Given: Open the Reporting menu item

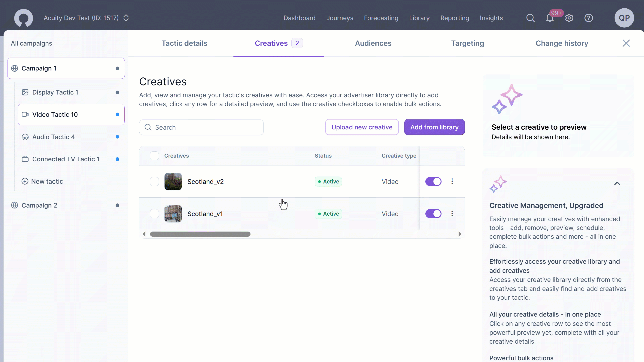Looking at the screenshot, I should (454, 18).
